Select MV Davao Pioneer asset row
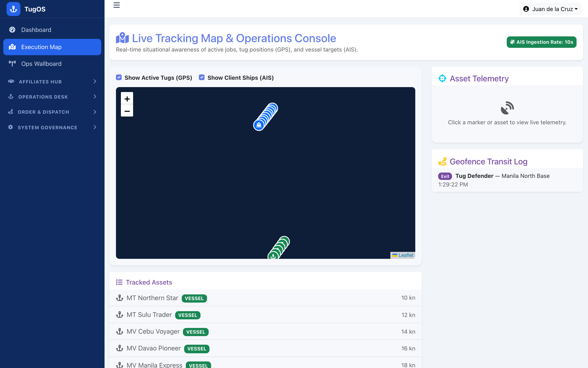The image size is (588, 368). point(266,348)
